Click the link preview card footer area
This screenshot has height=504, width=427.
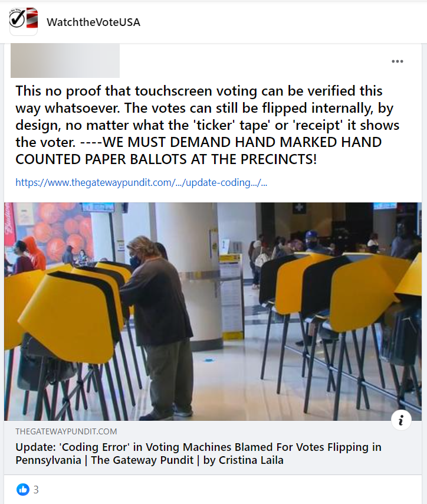212,449
